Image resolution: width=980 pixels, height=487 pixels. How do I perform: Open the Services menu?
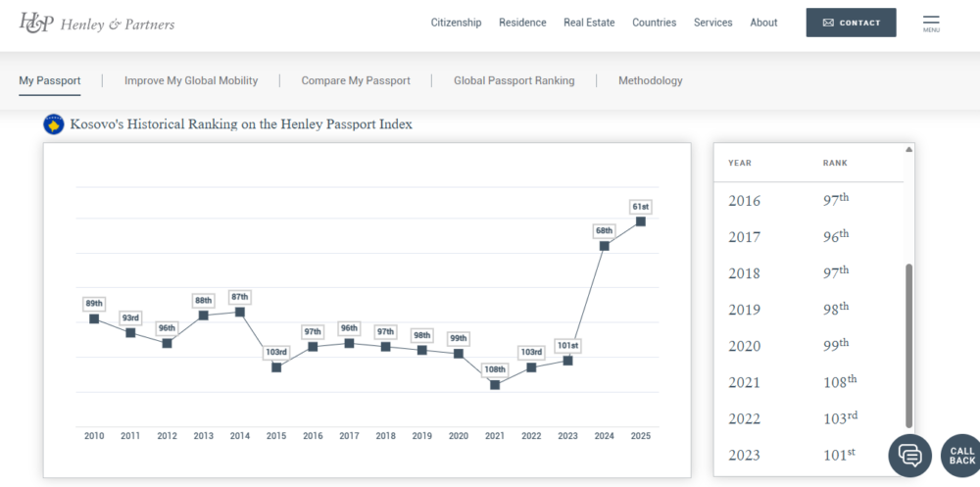(713, 23)
